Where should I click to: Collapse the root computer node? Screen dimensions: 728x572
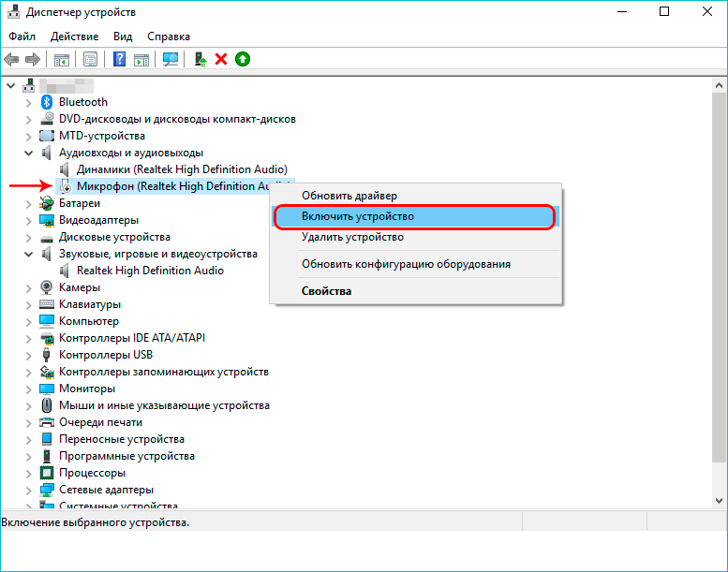pos(11,86)
